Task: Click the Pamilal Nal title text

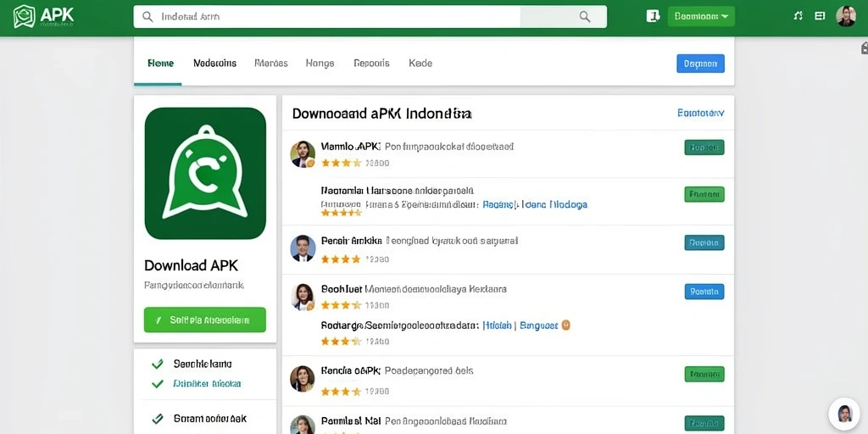Action: 350,421
